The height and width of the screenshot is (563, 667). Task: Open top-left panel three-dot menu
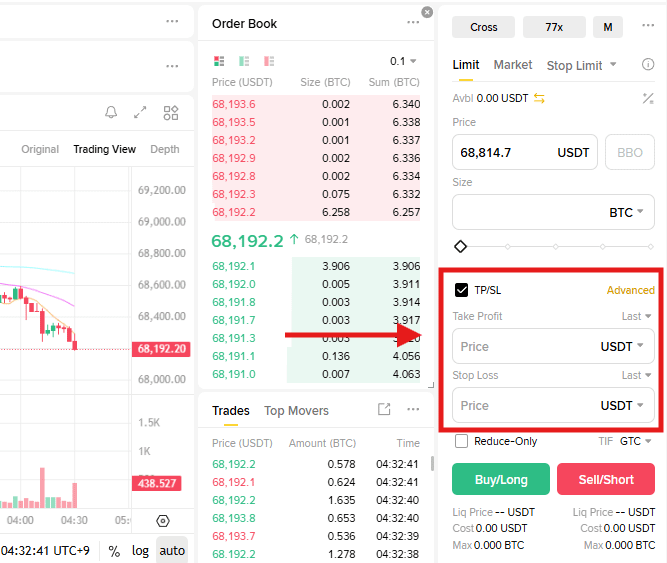[x=172, y=21]
